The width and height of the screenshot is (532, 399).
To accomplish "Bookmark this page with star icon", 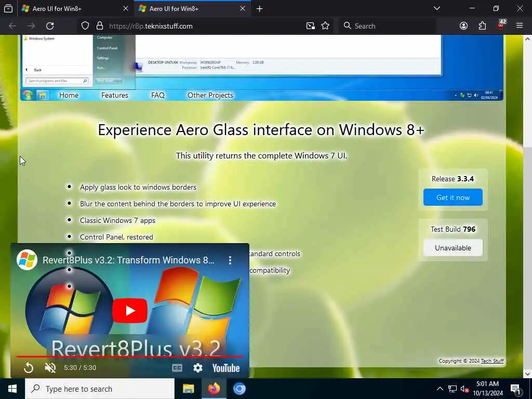I will pyautogui.click(x=325, y=26).
